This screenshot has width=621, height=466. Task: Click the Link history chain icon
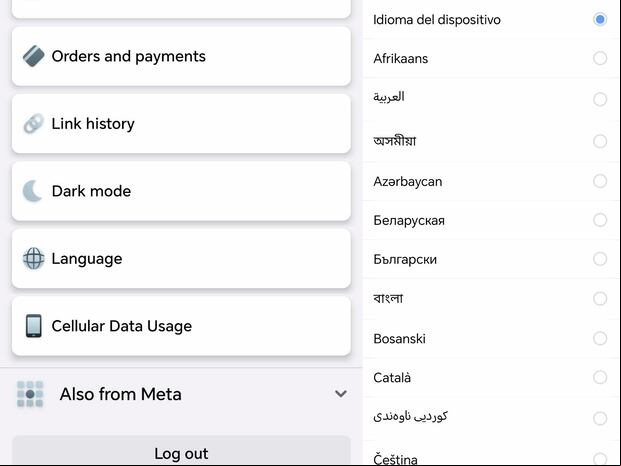[x=34, y=124]
